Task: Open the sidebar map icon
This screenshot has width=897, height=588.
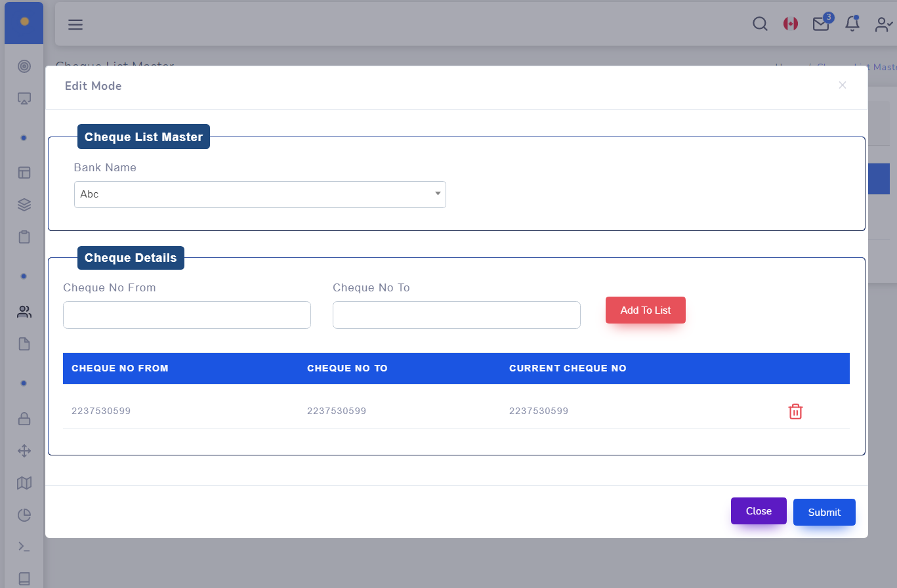Action: (x=24, y=483)
